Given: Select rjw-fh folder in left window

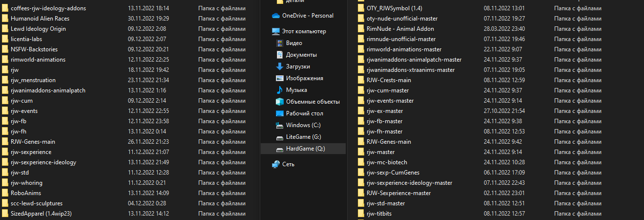Looking at the screenshot, I should [18, 132].
